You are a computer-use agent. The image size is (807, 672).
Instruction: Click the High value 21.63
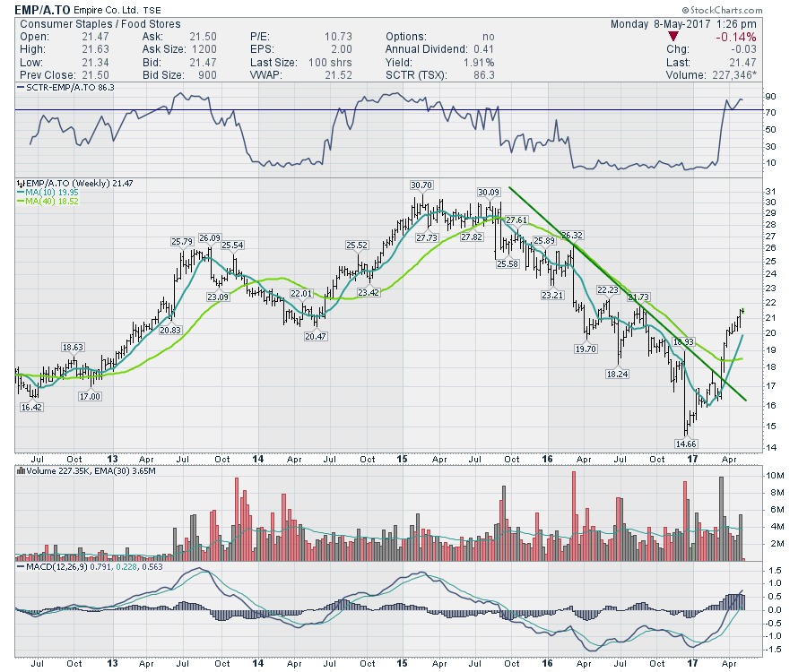pos(95,49)
